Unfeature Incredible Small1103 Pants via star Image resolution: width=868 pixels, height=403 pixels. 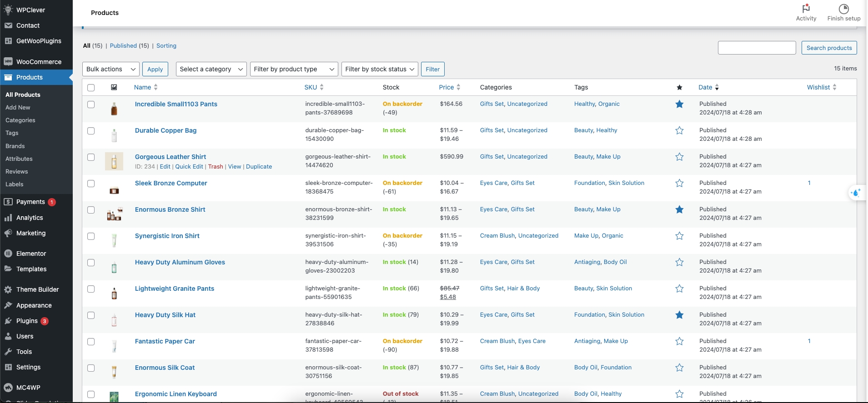pos(679,104)
